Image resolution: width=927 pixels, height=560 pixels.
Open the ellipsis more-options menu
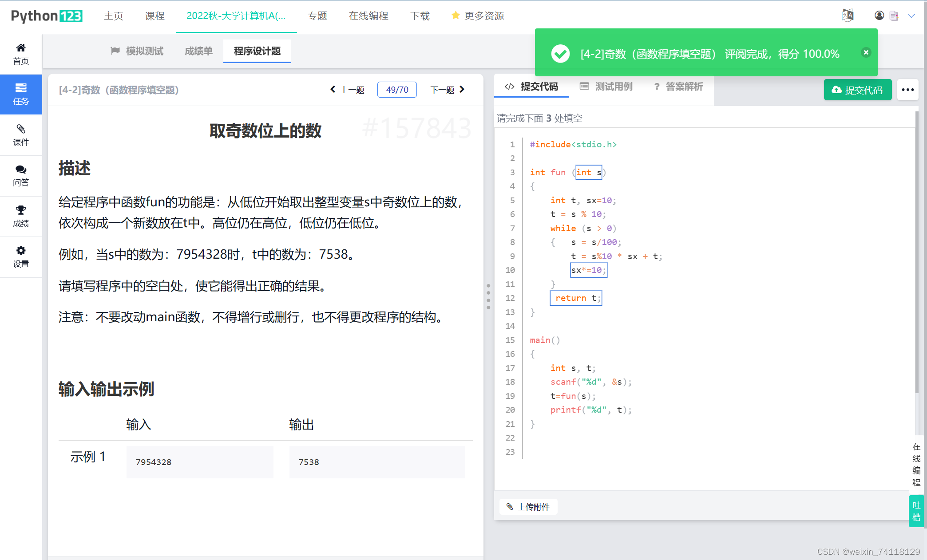[907, 90]
